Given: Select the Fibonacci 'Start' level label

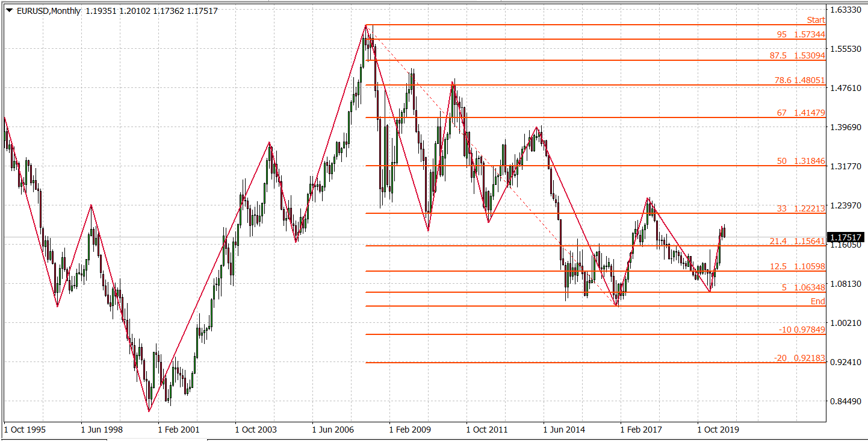Looking at the screenshot, I should point(816,20).
